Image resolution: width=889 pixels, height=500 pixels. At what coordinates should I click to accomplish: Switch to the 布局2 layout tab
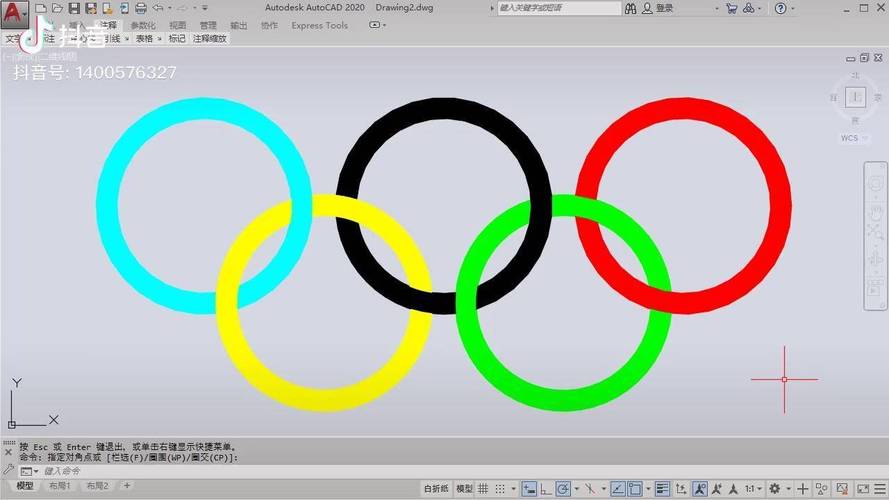point(98,486)
